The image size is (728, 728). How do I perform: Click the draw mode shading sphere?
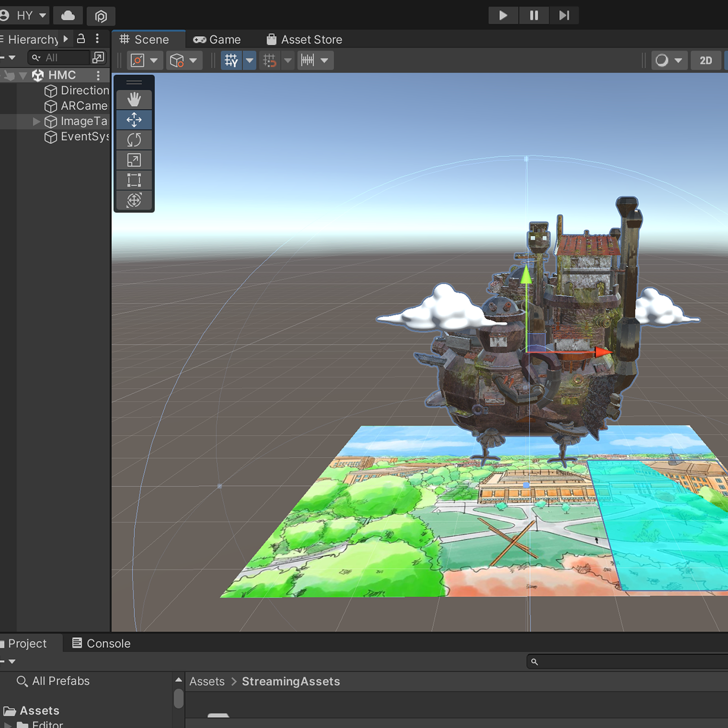coord(661,60)
